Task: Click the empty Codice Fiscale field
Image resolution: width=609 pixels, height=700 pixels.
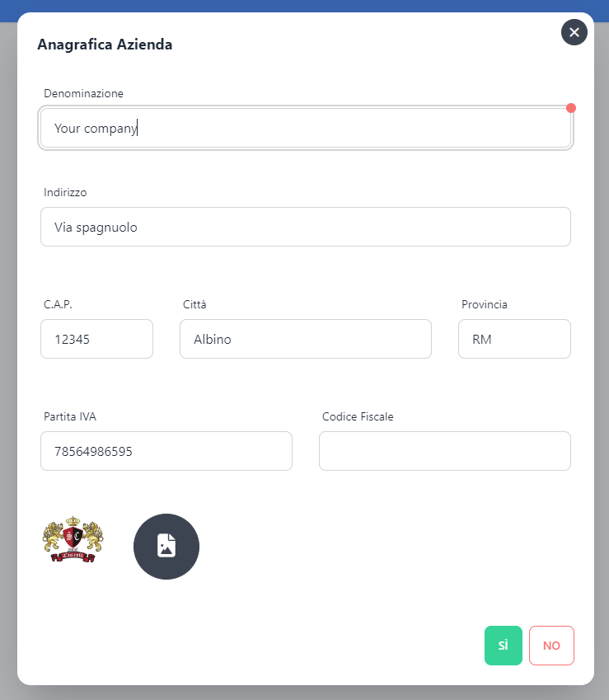Action: coord(444,451)
